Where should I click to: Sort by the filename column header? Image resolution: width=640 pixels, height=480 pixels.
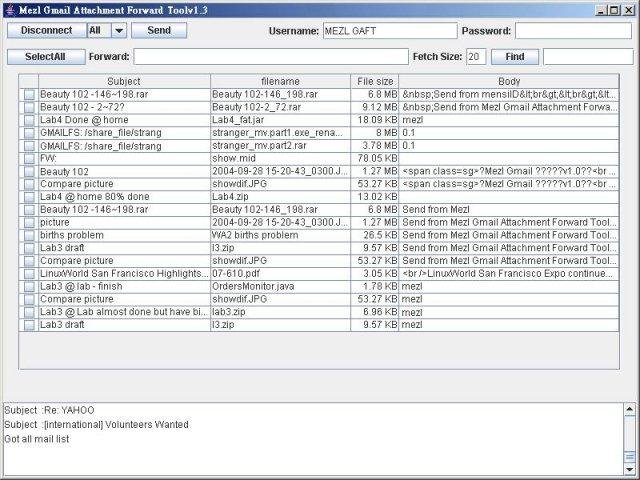click(x=280, y=81)
